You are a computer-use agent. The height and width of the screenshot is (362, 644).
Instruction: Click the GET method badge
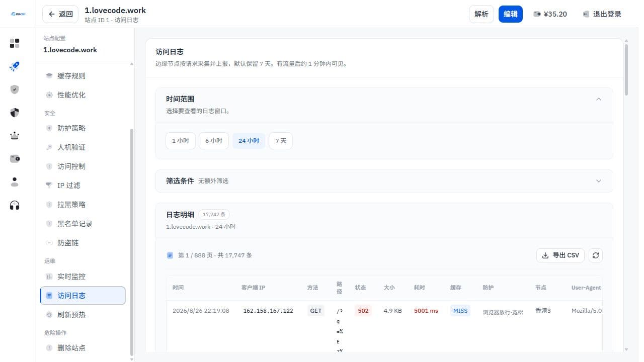tap(316, 311)
